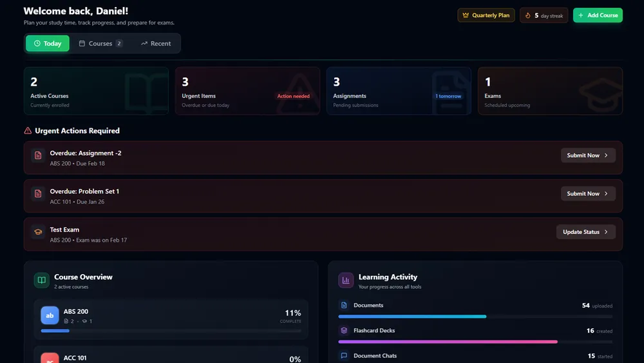Click the trend arrow icon in Recent tab
The height and width of the screenshot is (363, 644).
coord(144,43)
